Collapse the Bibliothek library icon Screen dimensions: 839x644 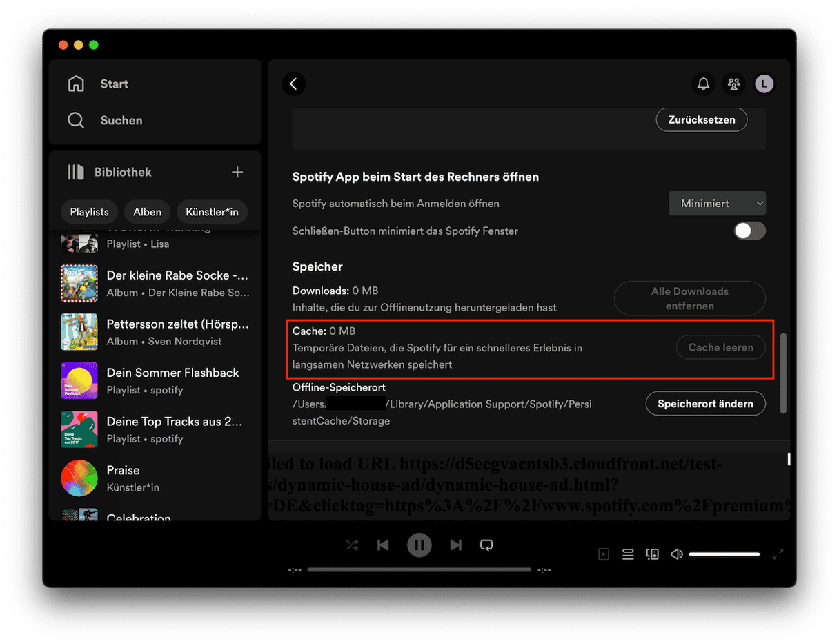[76, 172]
